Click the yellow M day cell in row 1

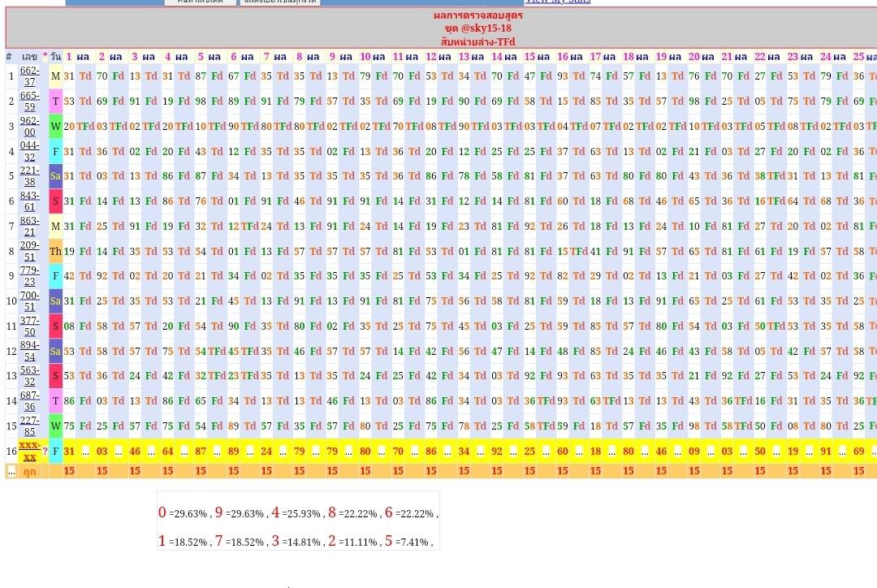pos(55,76)
